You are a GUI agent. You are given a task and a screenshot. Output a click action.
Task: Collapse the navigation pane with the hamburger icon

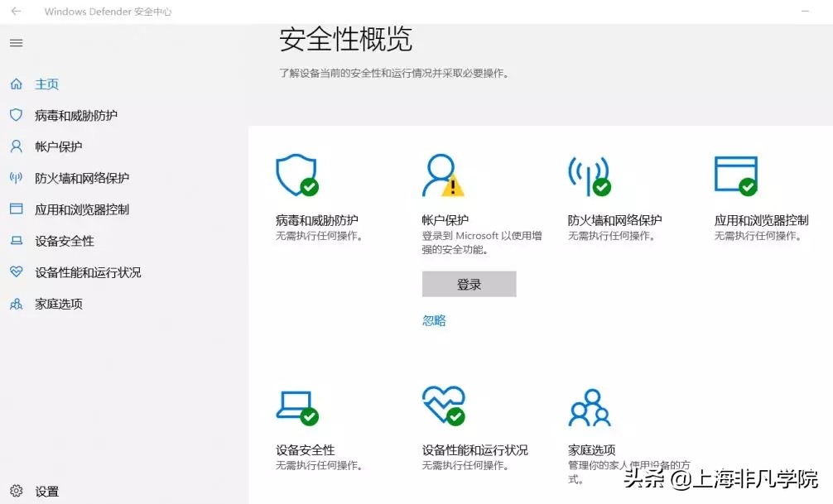click(16, 42)
